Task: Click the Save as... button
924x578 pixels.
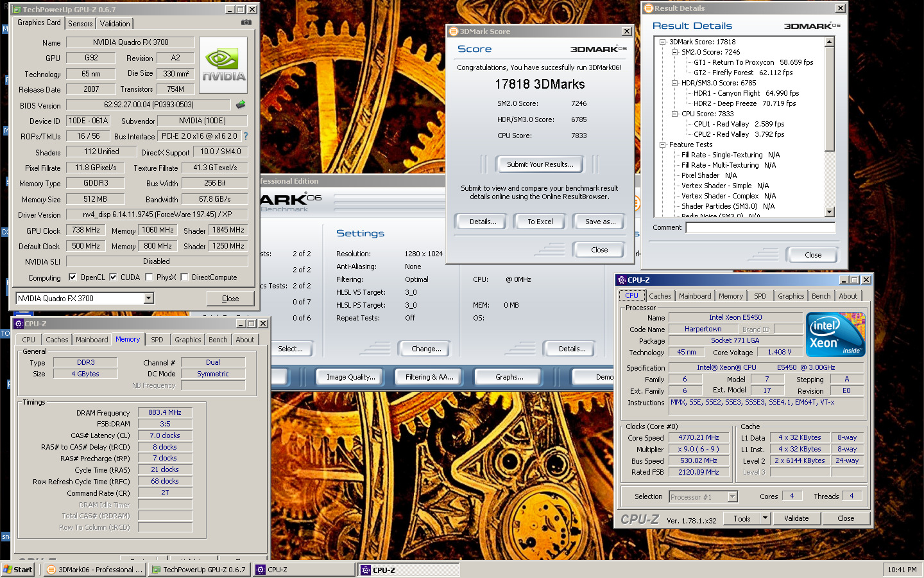Action: tap(600, 222)
